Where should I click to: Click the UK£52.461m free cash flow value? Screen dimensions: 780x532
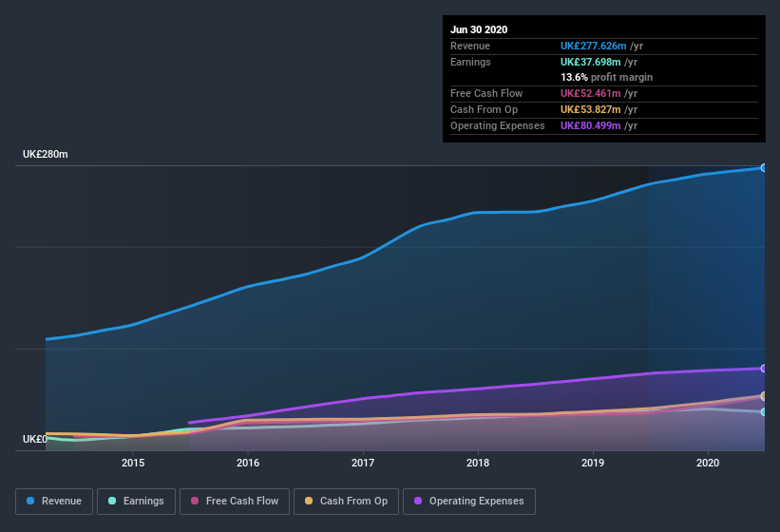click(x=590, y=93)
